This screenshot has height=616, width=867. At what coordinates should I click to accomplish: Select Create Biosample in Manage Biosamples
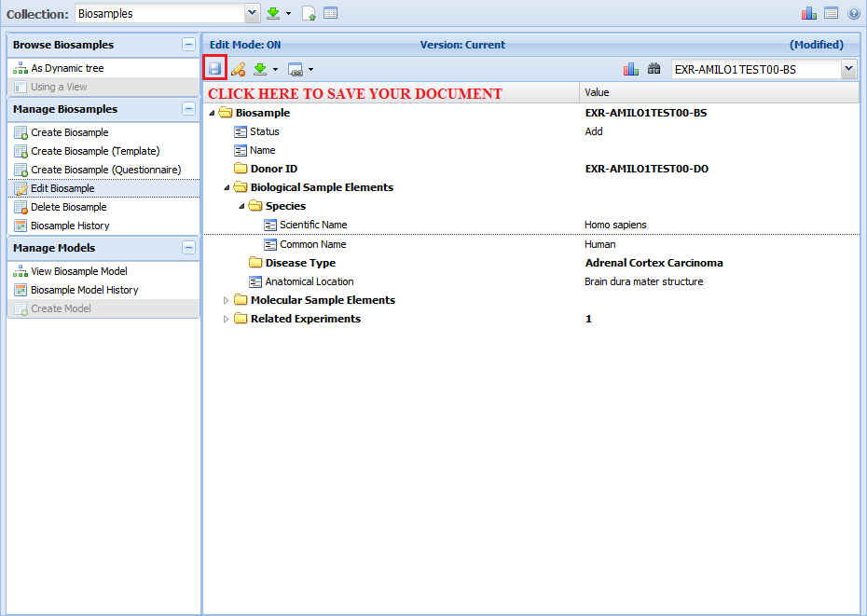(69, 132)
